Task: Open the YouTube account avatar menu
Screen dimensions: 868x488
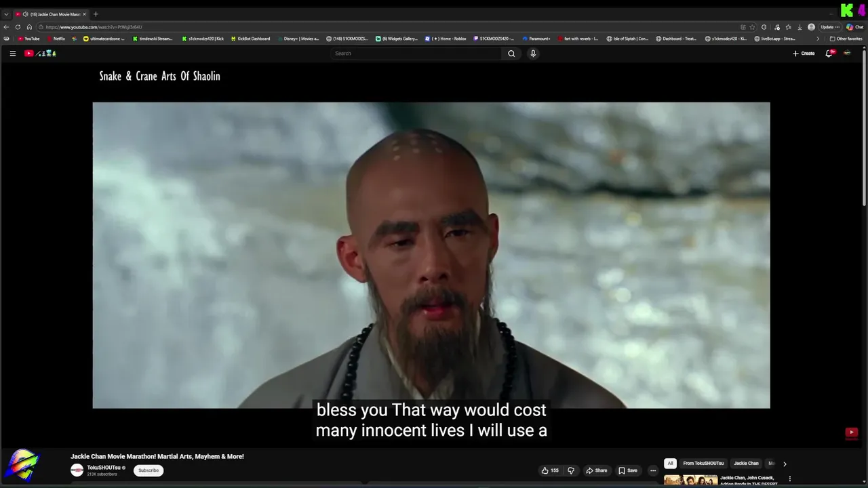Action: (x=847, y=54)
